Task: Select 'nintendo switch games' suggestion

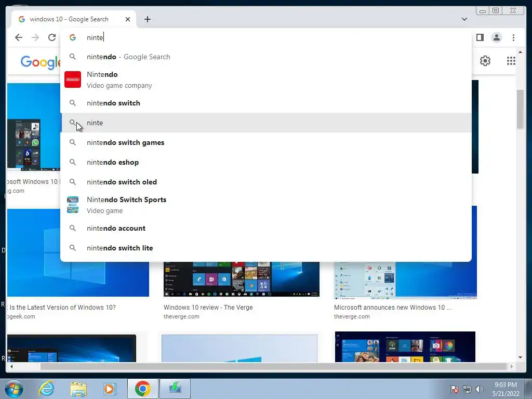Action: click(266, 142)
